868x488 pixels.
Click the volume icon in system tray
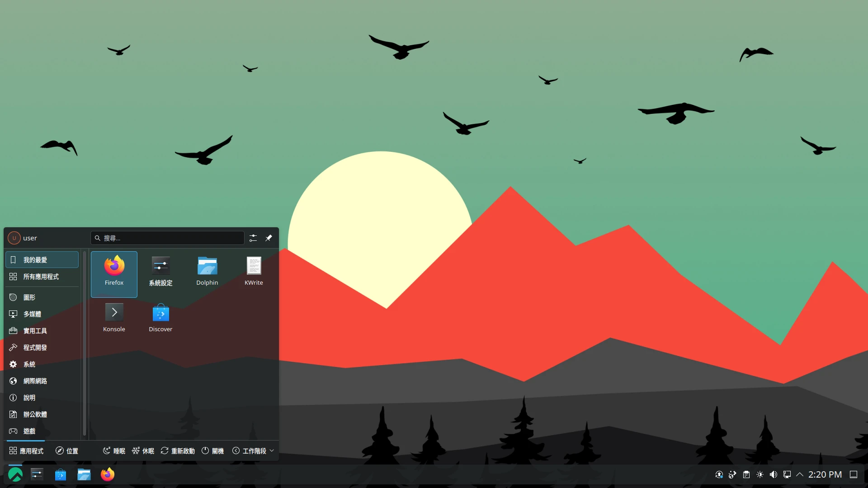click(774, 474)
